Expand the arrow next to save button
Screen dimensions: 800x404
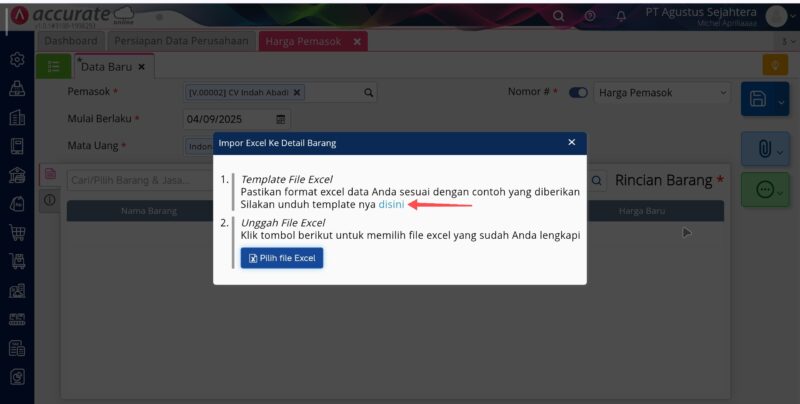(x=781, y=102)
